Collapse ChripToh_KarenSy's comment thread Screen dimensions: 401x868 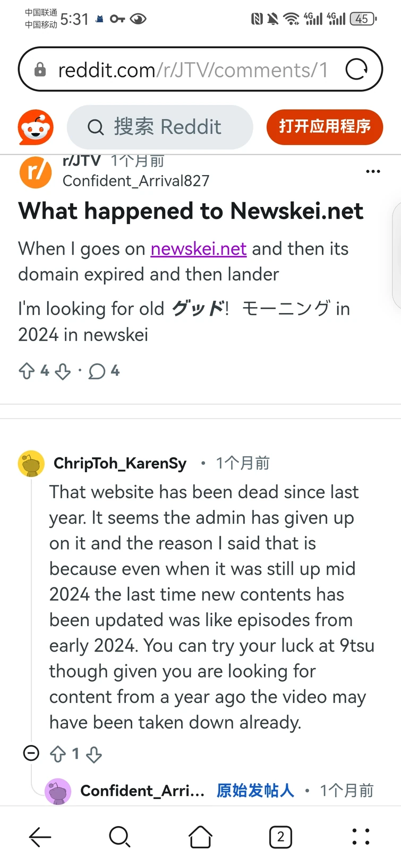point(31,753)
